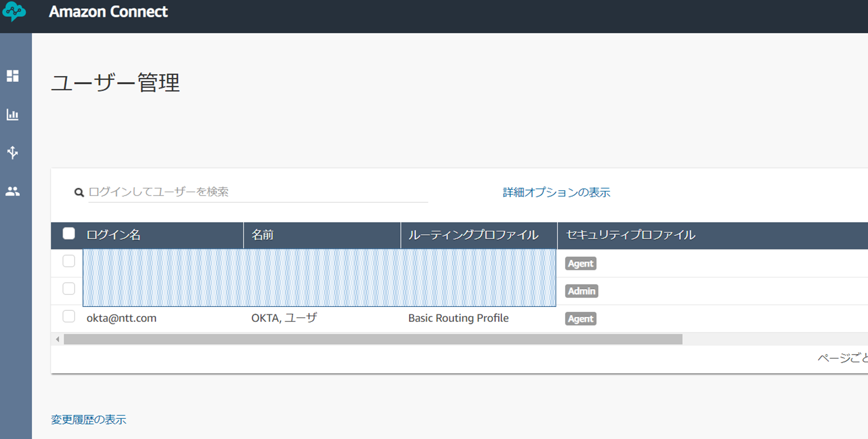Click the name OKTA, ユーザ
The width and height of the screenshot is (868, 439).
tap(284, 318)
